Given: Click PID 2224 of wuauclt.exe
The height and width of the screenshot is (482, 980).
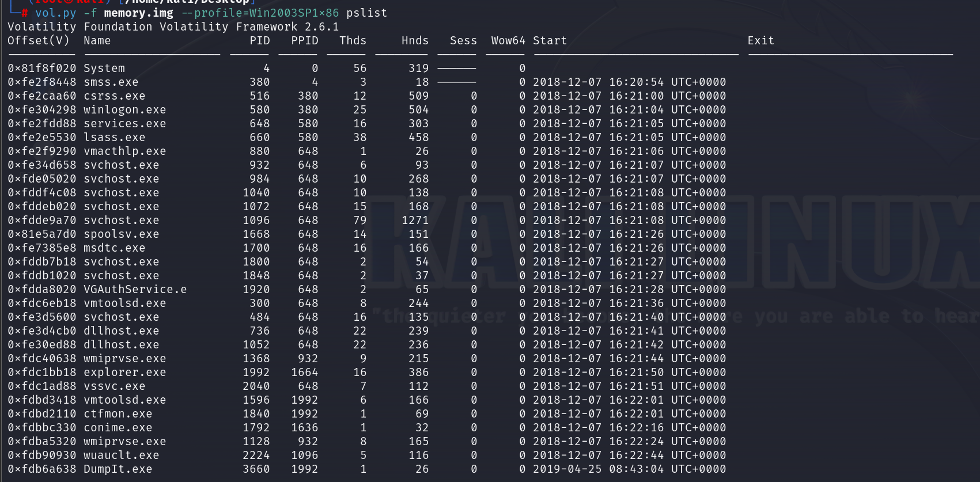Looking at the screenshot, I should point(256,455).
